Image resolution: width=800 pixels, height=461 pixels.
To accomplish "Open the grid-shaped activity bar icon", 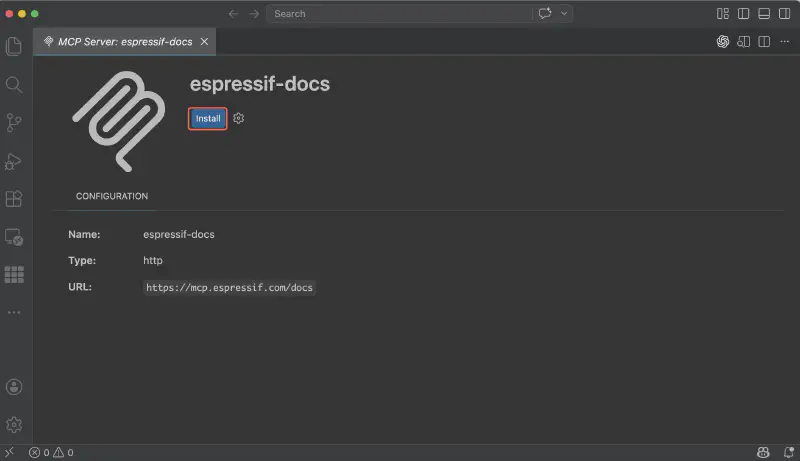I will 14,274.
